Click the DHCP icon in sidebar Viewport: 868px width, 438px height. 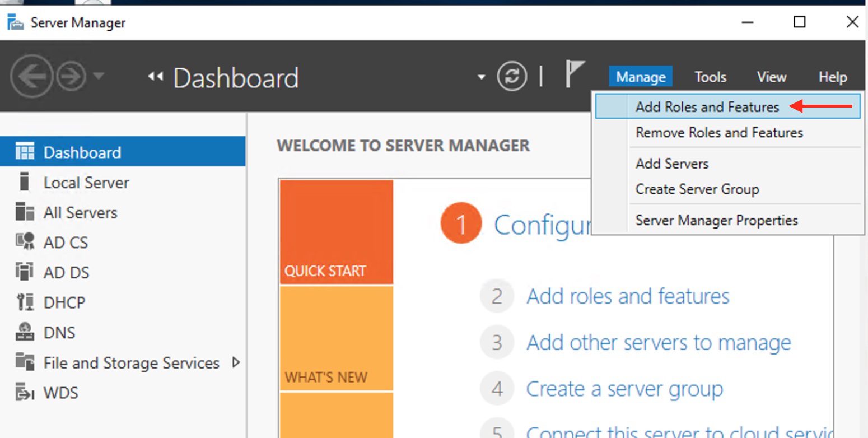click(x=25, y=302)
